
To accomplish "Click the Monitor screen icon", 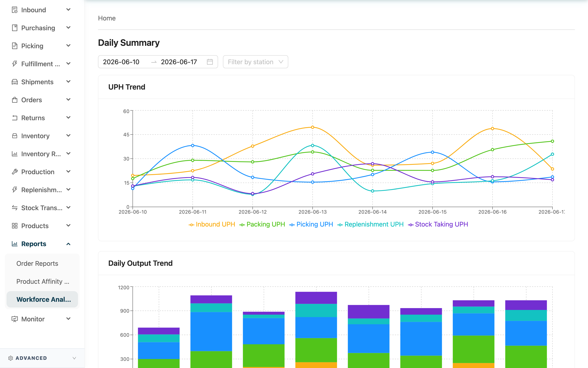I will click(14, 319).
